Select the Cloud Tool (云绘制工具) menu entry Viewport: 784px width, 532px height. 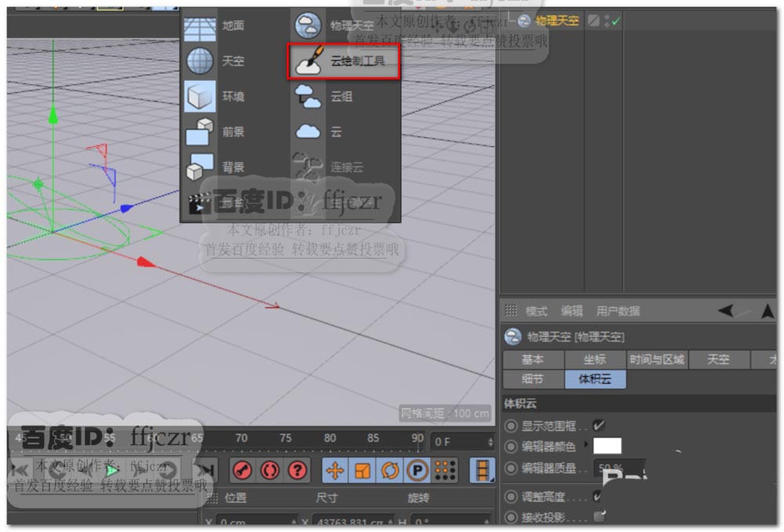click(343, 61)
